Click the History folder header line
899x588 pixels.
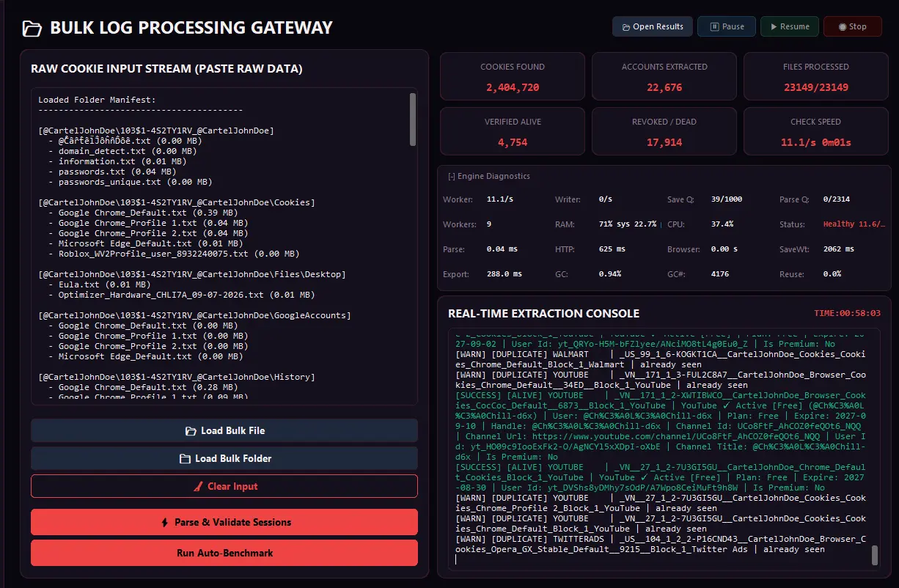point(177,377)
